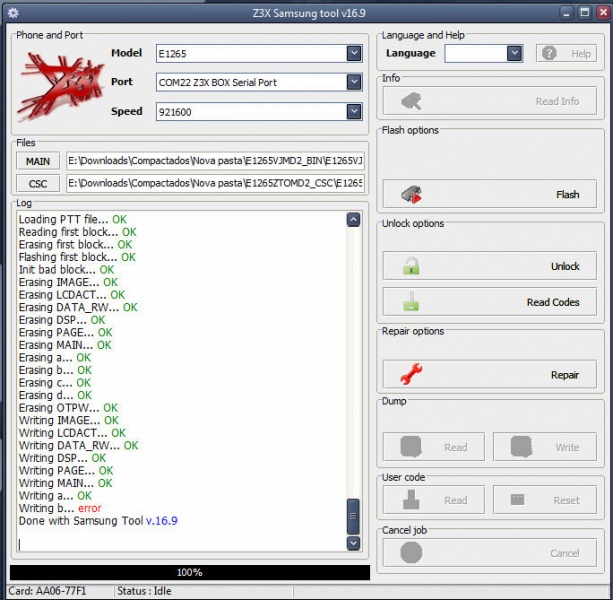The height and width of the screenshot is (600, 613).
Task: Click the Port field COM22 Z3X BOX
Action: coord(259,82)
